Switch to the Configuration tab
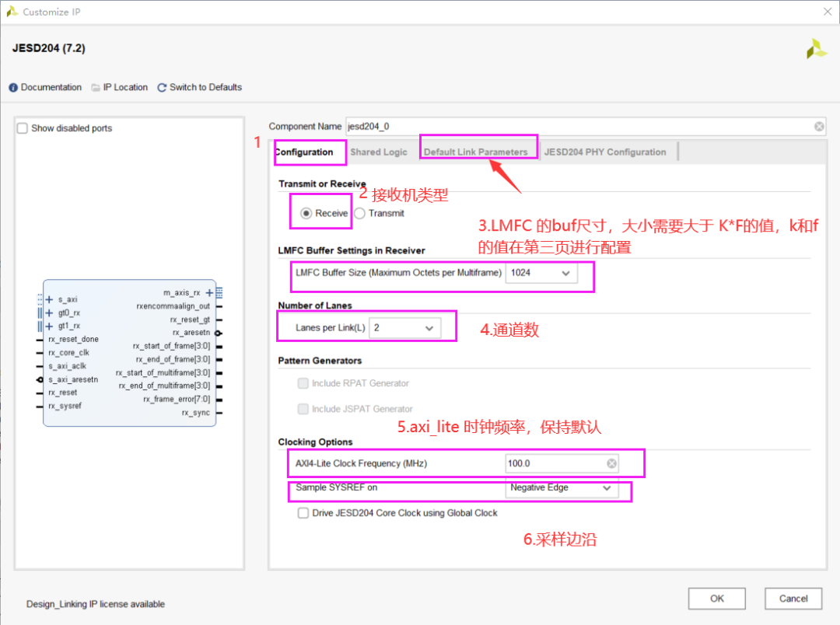The height and width of the screenshot is (625, 840). click(304, 152)
